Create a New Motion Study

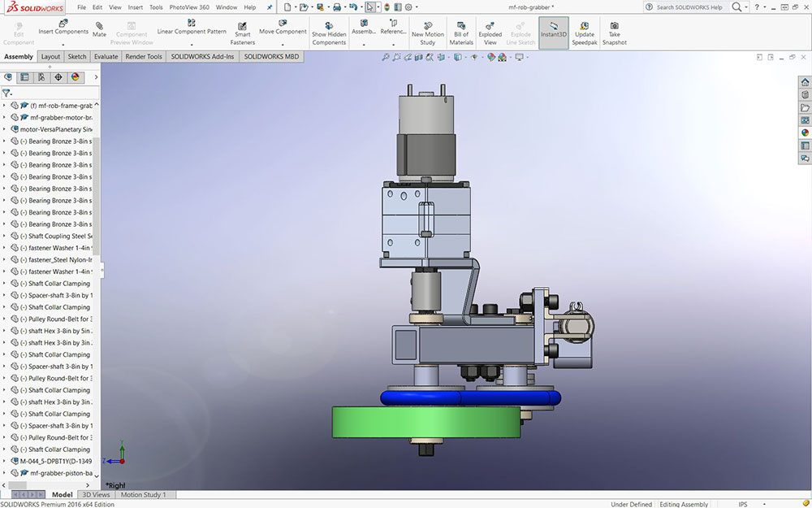click(428, 31)
